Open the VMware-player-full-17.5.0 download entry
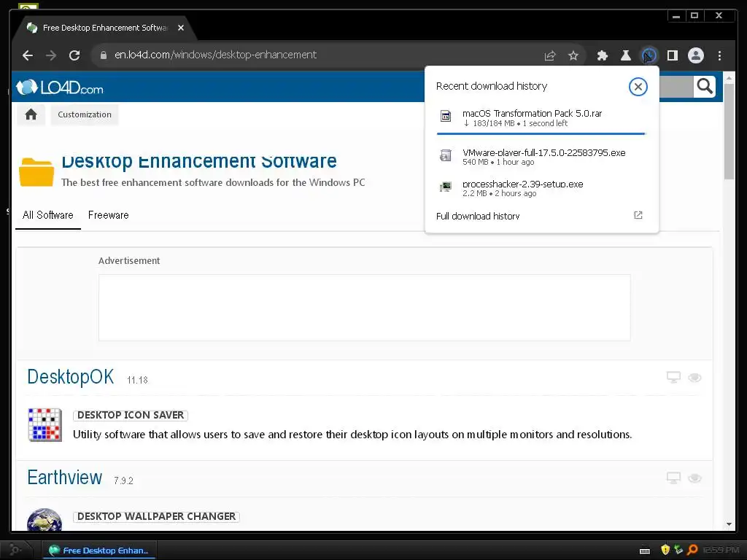The height and width of the screenshot is (560, 747). click(x=541, y=157)
